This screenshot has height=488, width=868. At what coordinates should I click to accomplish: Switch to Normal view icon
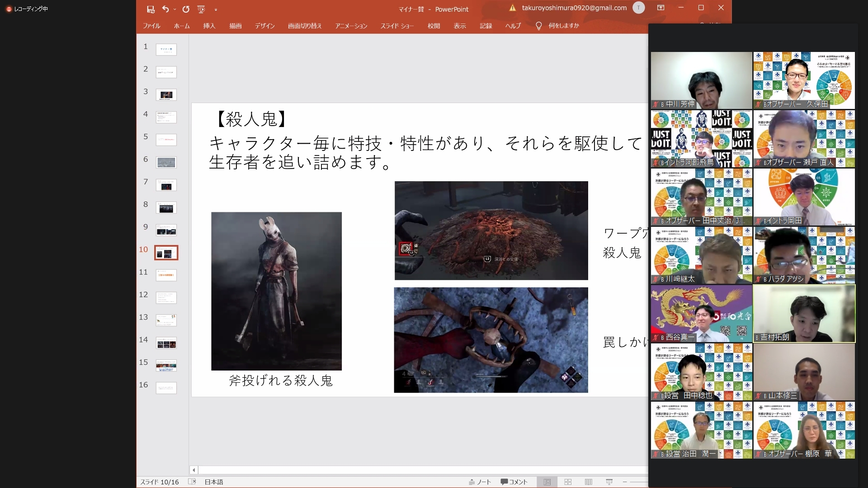[547, 482]
